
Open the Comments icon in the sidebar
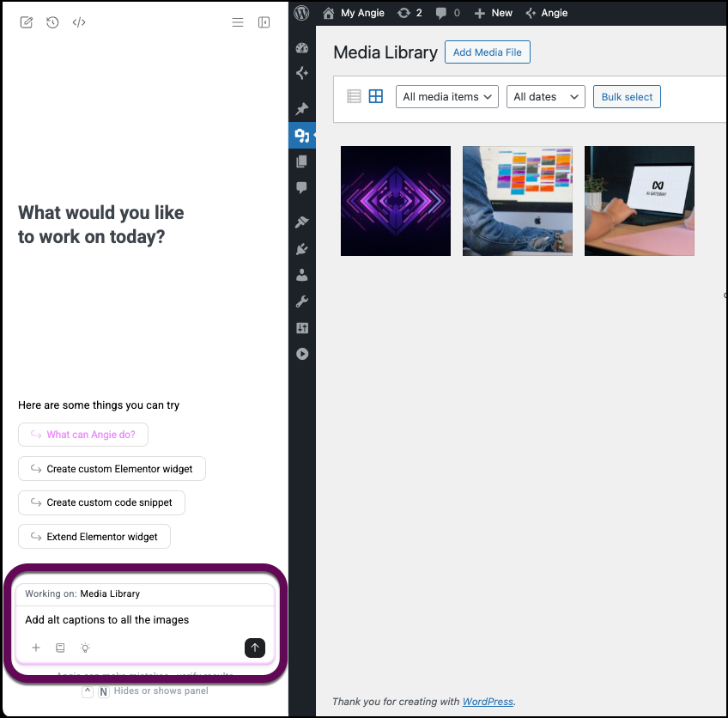[302, 188]
